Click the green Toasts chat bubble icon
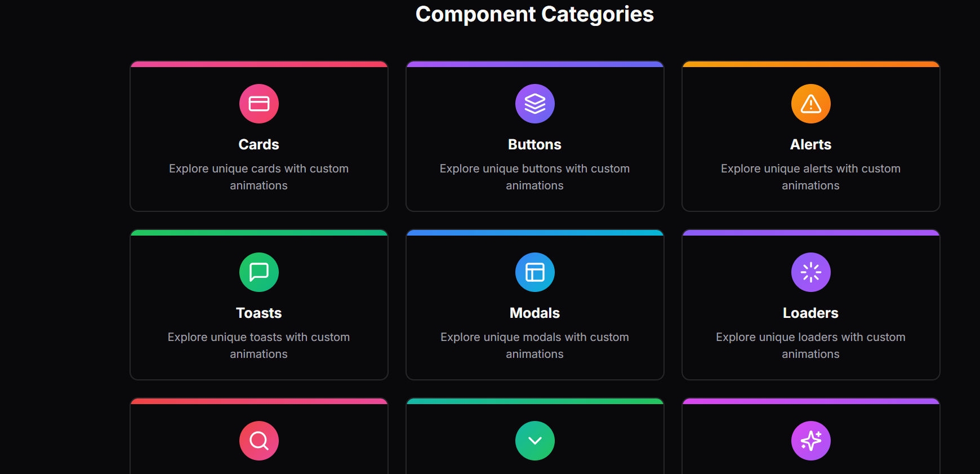The width and height of the screenshot is (980, 474). click(259, 272)
